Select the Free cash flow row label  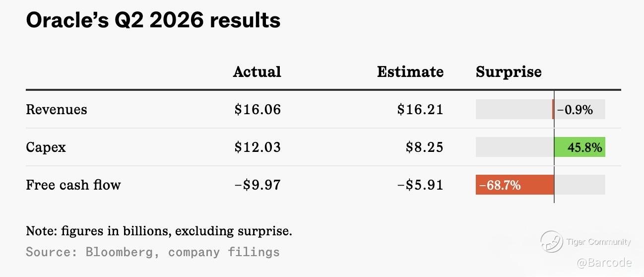click(73, 185)
